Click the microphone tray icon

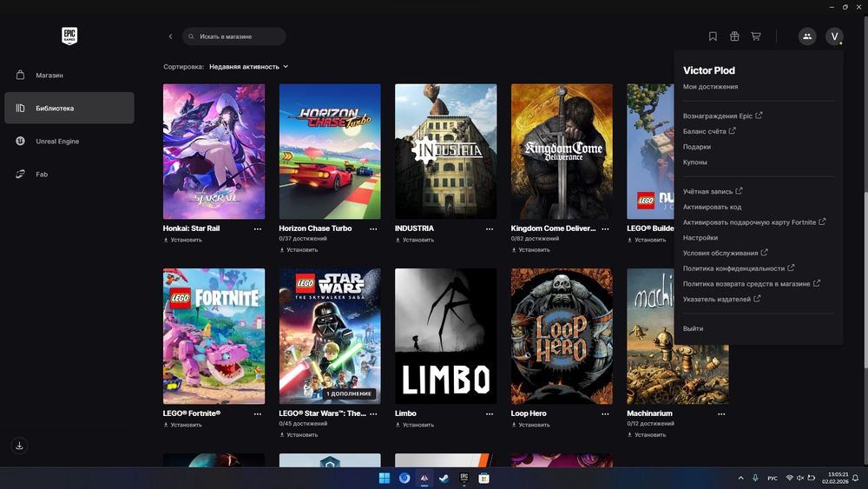(x=756, y=478)
